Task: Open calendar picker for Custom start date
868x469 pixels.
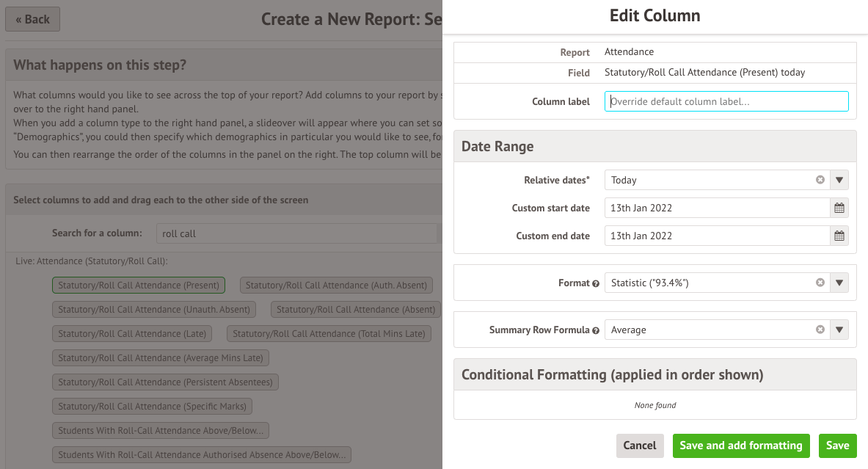Action: tap(839, 208)
